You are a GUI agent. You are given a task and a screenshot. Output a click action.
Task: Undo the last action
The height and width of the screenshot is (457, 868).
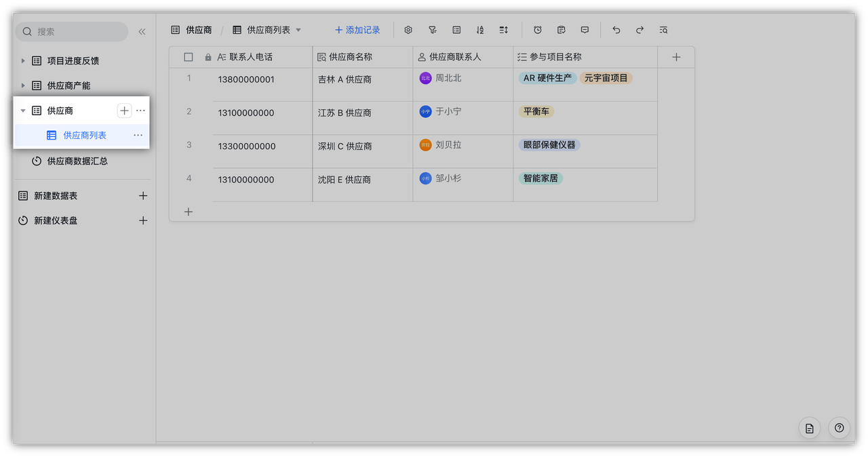[616, 30]
